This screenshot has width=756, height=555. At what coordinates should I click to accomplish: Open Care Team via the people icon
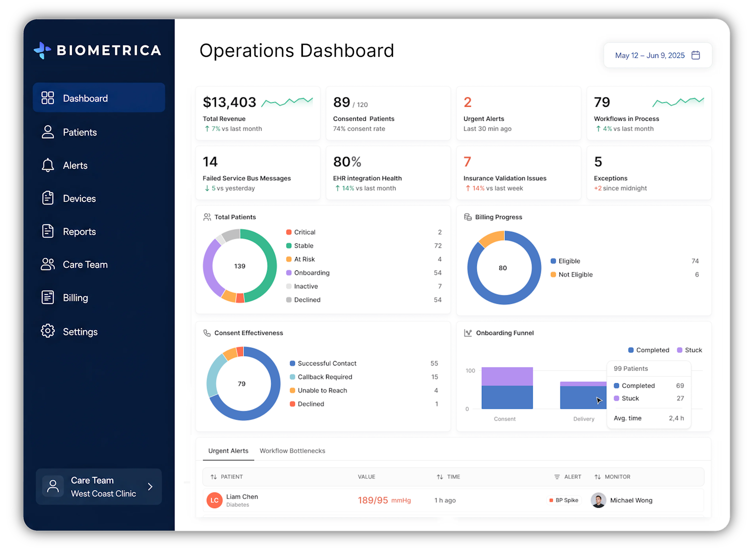[47, 264]
